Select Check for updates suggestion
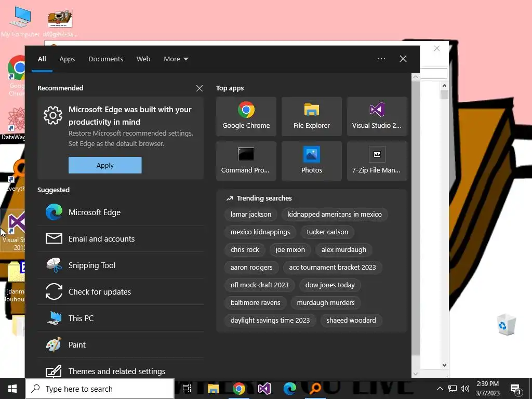 121,292
